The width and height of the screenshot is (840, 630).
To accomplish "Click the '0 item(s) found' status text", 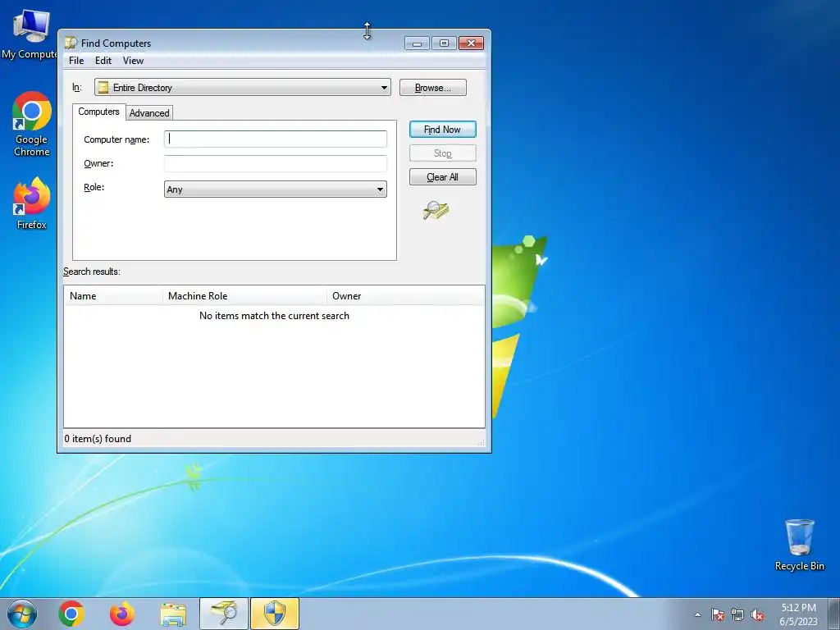I will point(98,439).
